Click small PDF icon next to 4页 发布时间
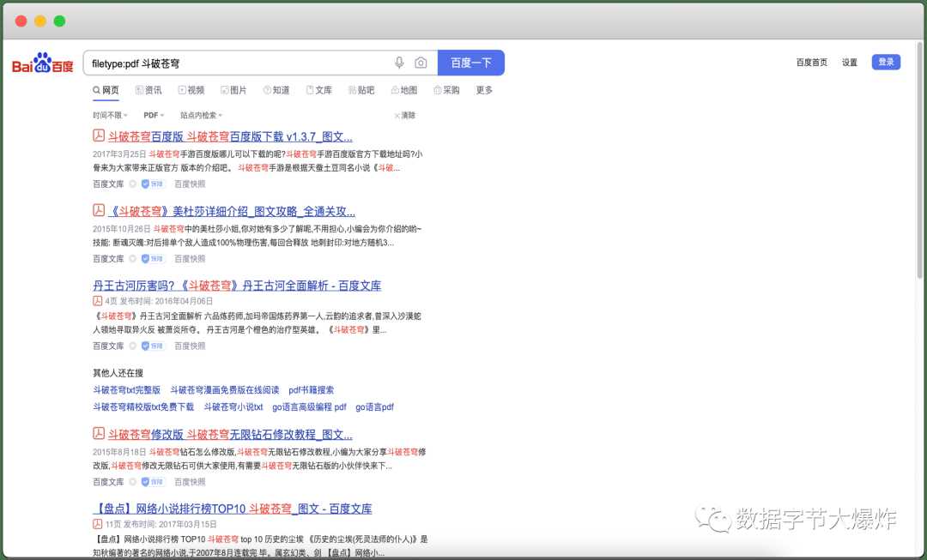This screenshot has height=560, width=927. pyautogui.click(x=98, y=301)
